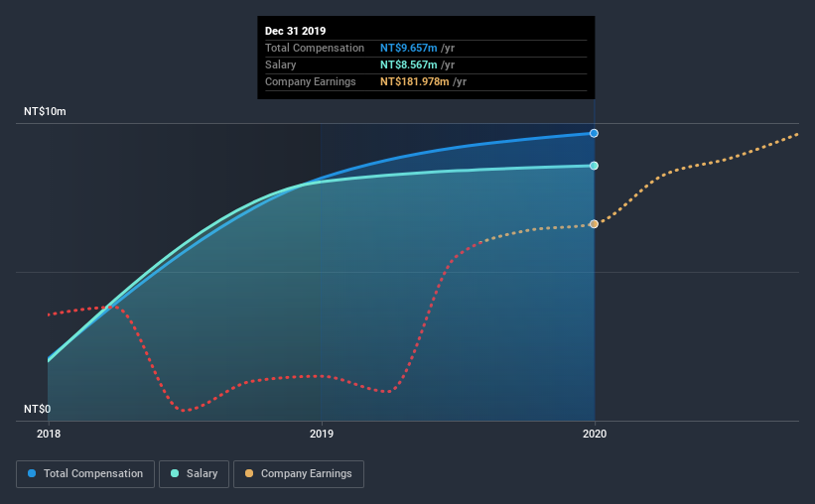Screen dimensions: 815x504
Task: Click the Salary row label in tooltip
Action: pyautogui.click(x=281, y=64)
